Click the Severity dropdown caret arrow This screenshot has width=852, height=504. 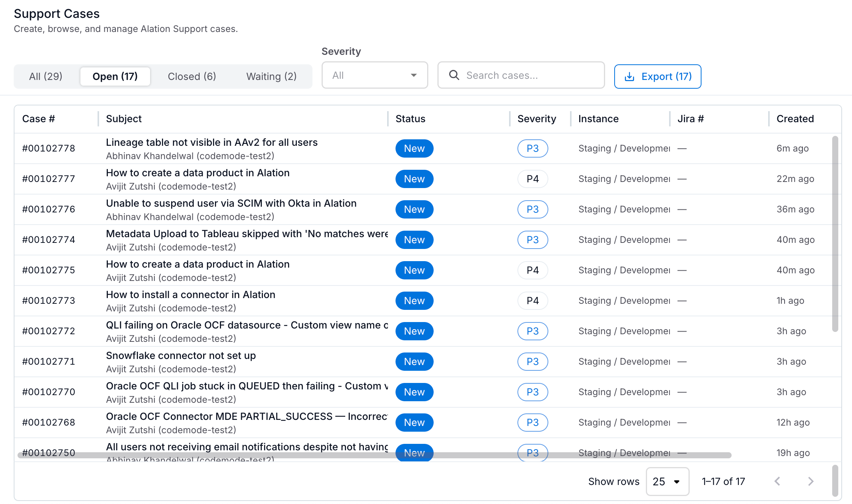pos(414,75)
